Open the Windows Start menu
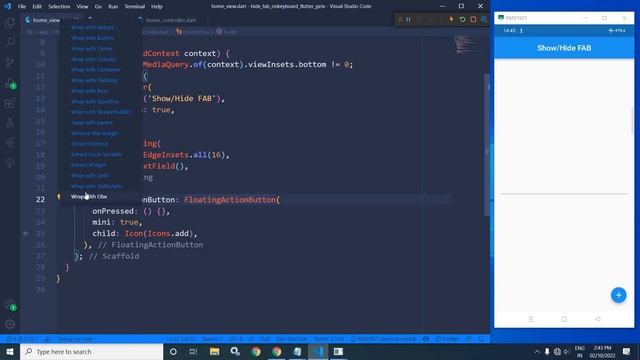 point(10,351)
